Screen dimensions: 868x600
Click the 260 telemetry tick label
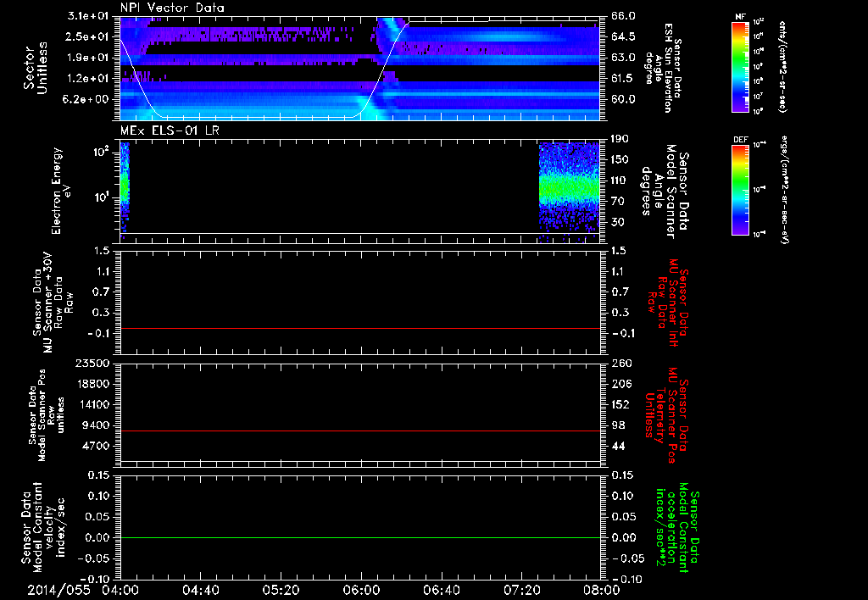[x=620, y=364]
